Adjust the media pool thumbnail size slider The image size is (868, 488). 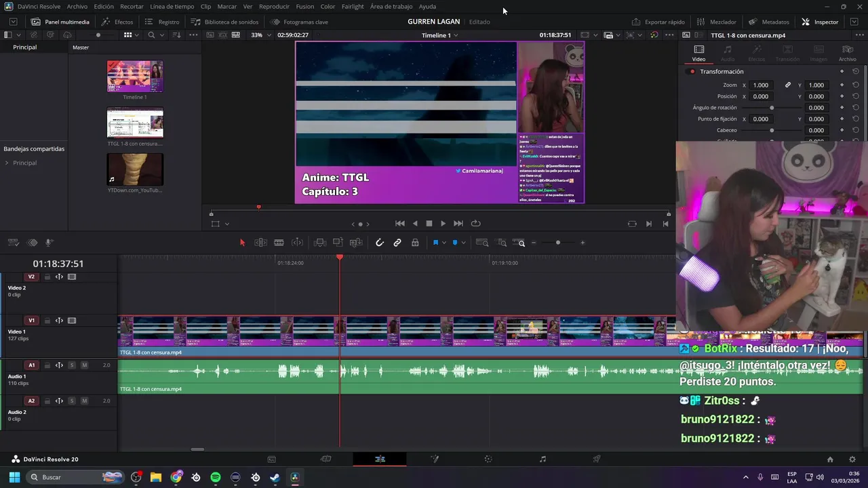coord(98,35)
